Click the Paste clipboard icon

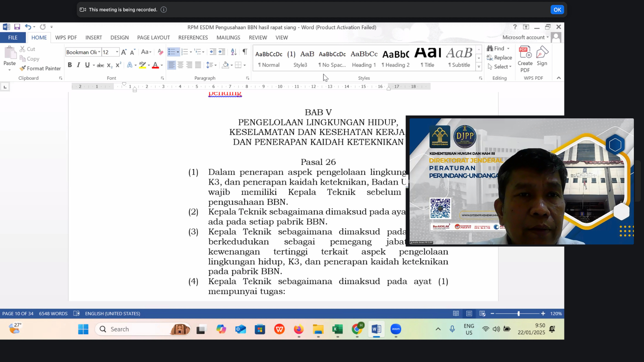pyautogui.click(x=10, y=53)
